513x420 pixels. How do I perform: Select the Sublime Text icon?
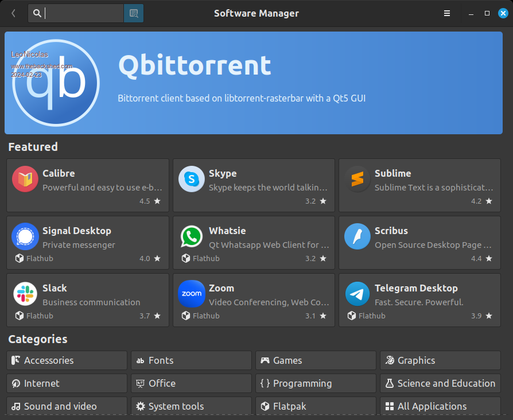(x=357, y=179)
